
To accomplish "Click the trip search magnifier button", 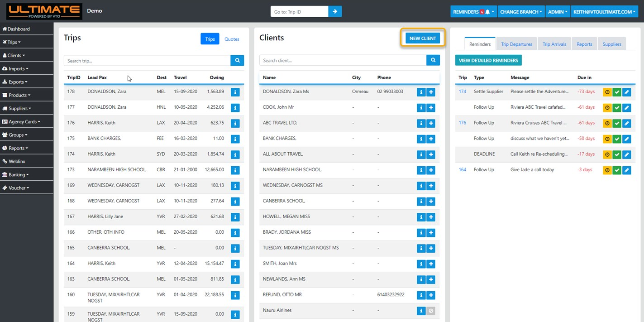I will pos(237,60).
